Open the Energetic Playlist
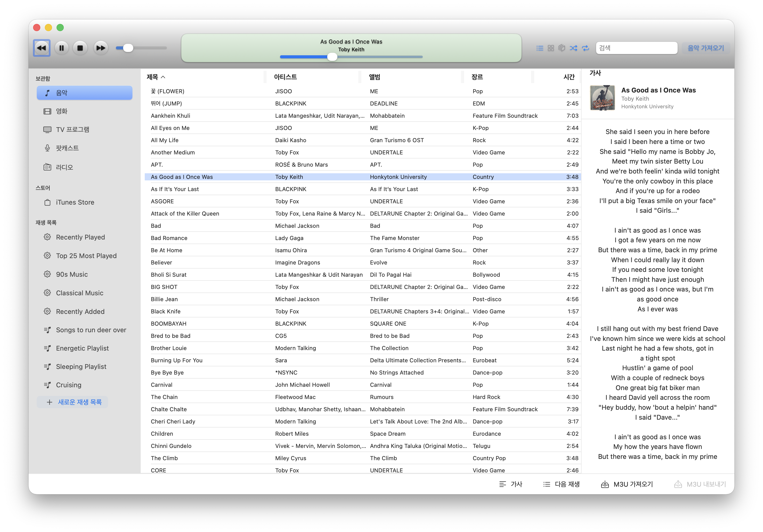Image resolution: width=763 pixels, height=532 pixels. [84, 348]
